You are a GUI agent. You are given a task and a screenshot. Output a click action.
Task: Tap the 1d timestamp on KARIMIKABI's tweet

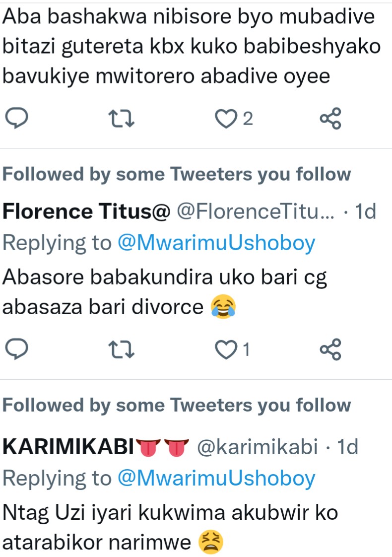click(x=348, y=447)
